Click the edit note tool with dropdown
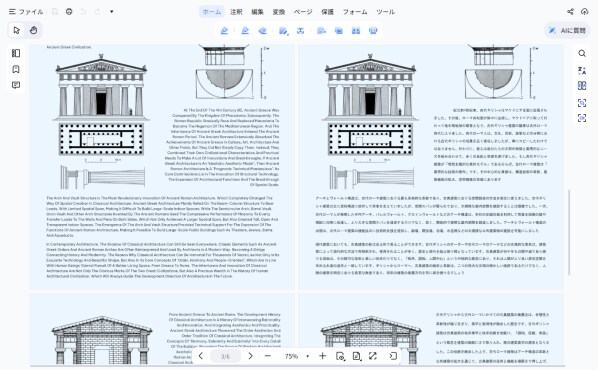The height and width of the screenshot is (370, 598). (x=283, y=31)
